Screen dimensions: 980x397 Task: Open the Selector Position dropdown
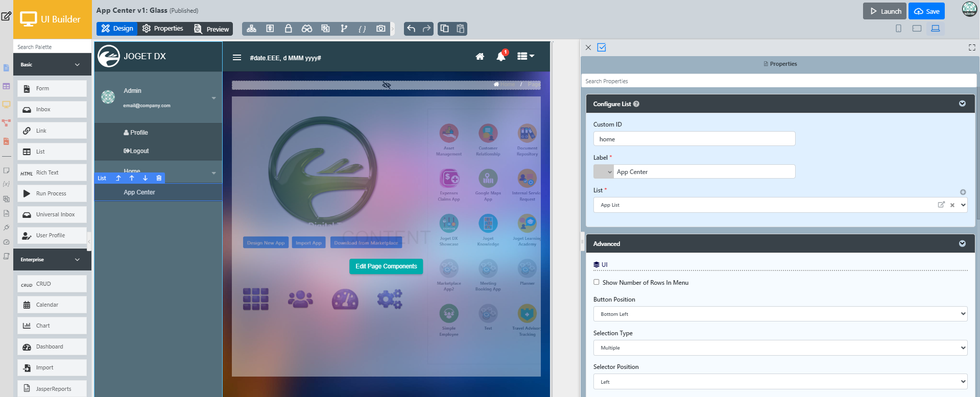[780, 382]
